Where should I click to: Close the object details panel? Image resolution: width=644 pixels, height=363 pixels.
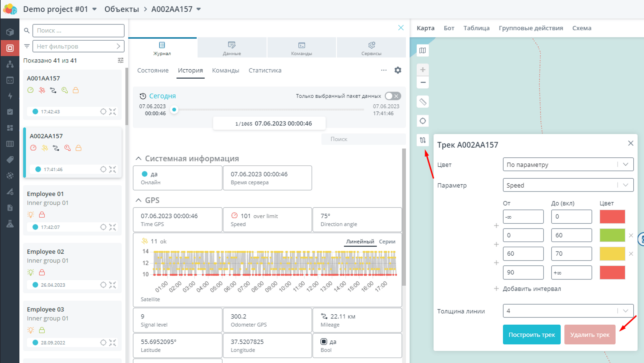point(401,28)
